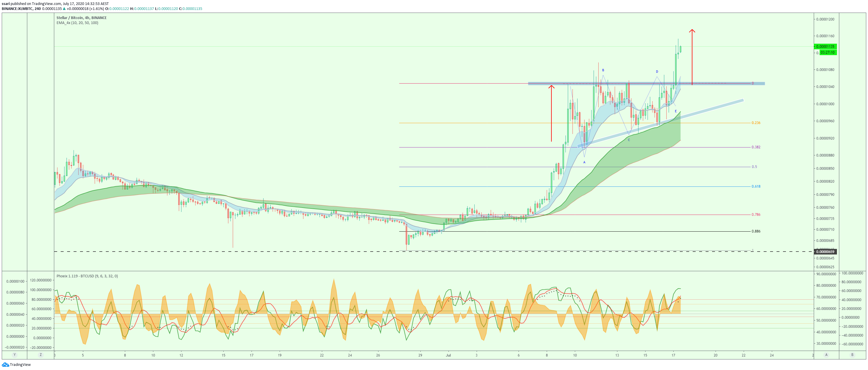The image size is (868, 370).
Task: Click the 0.00001200 price axis label
Action: 825,19
